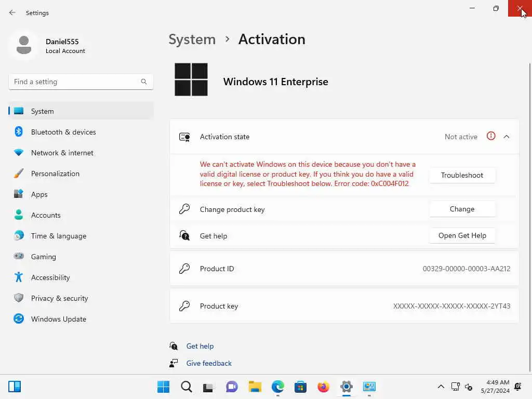Click the network tray icon

pyautogui.click(x=455, y=387)
